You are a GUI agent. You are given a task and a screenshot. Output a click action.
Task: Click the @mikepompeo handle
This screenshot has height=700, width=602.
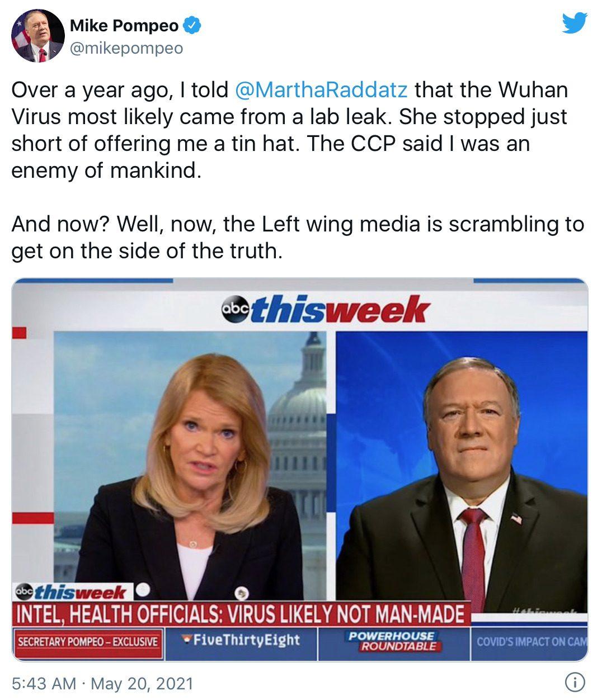coord(126,49)
